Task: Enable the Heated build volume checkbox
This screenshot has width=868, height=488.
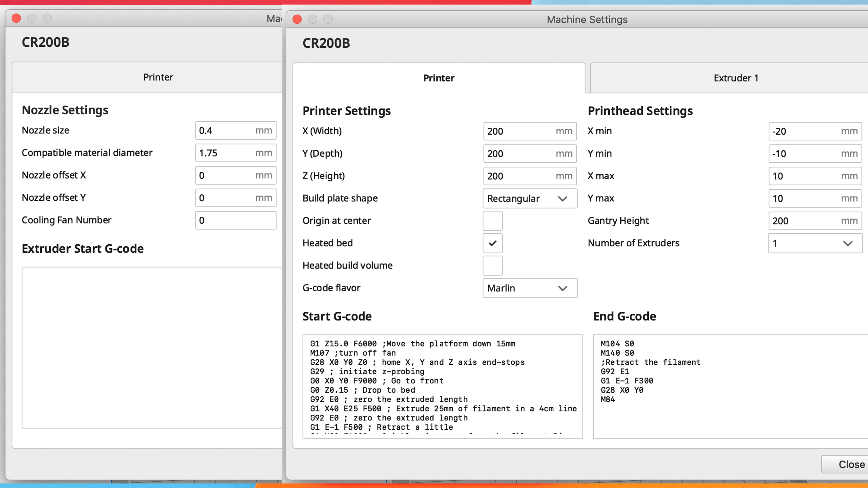Action: [492, 265]
